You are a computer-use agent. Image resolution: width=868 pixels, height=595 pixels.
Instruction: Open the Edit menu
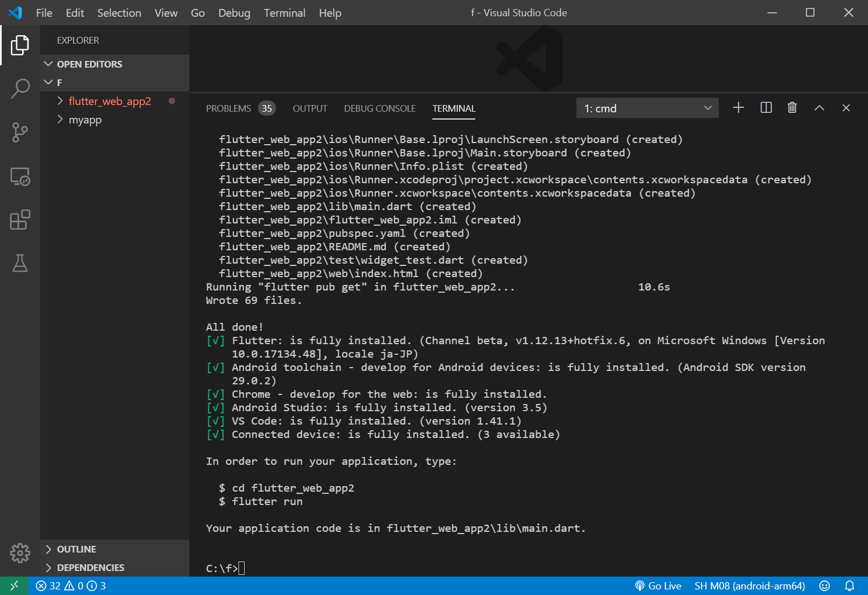(75, 13)
